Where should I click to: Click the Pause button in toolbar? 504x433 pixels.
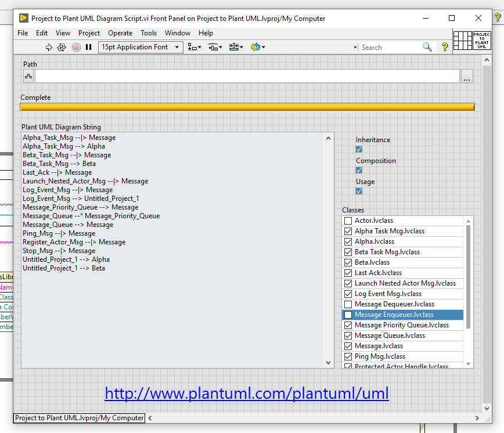pyautogui.click(x=89, y=47)
